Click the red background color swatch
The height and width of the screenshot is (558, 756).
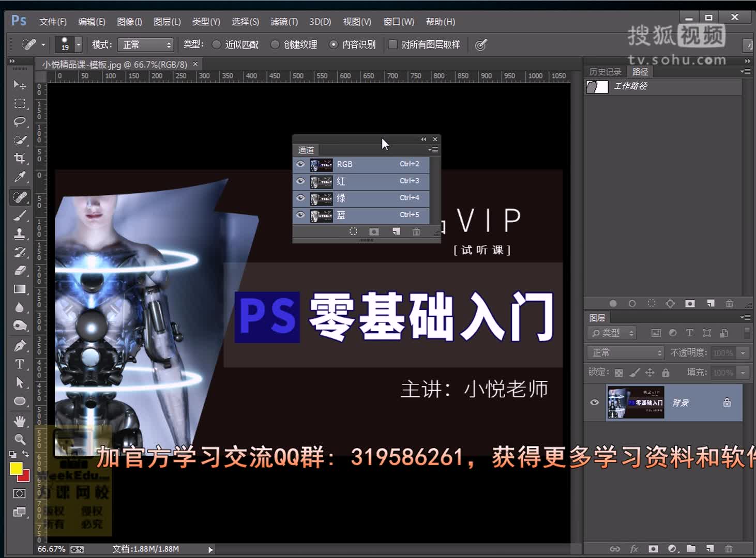point(25,477)
